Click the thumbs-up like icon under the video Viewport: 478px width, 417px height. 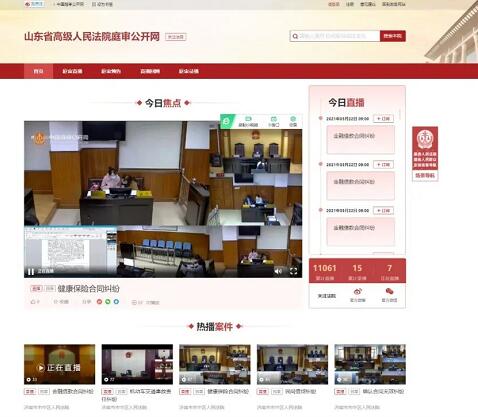(x=33, y=302)
